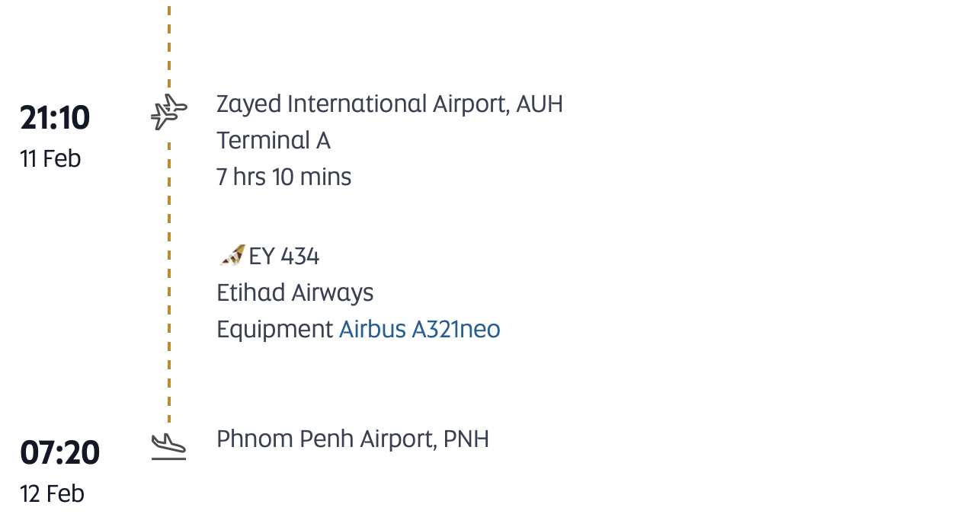Click Zayed International Airport, AUH text
Image resolution: width=980 pixels, height=530 pixels.
point(389,104)
